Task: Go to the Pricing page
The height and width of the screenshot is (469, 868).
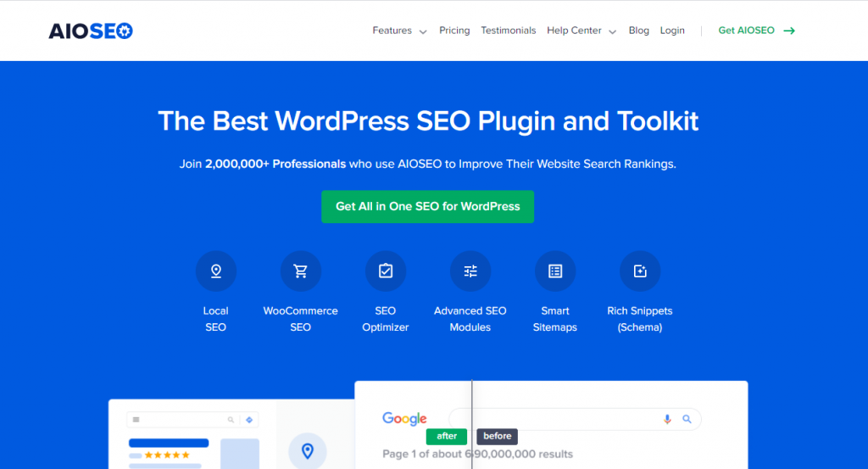Action: (x=454, y=31)
